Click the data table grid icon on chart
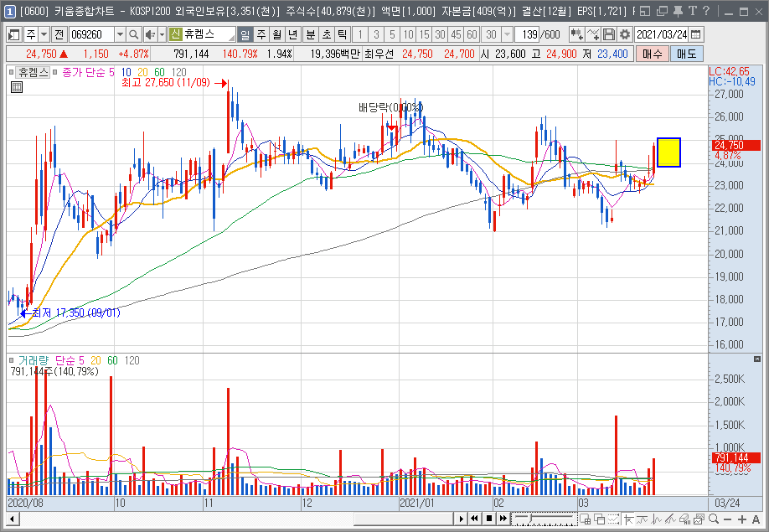This screenshot has height=532, width=769. pyautogui.click(x=17, y=87)
